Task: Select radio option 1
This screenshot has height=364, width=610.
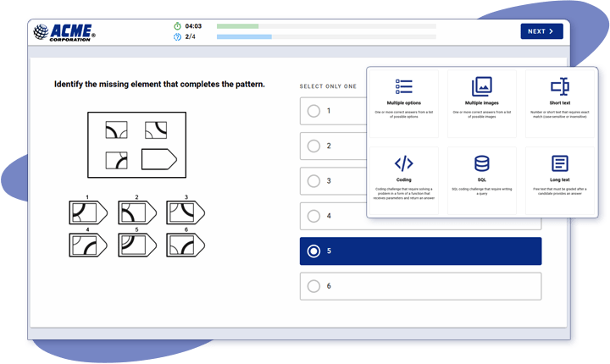Action: (313, 111)
